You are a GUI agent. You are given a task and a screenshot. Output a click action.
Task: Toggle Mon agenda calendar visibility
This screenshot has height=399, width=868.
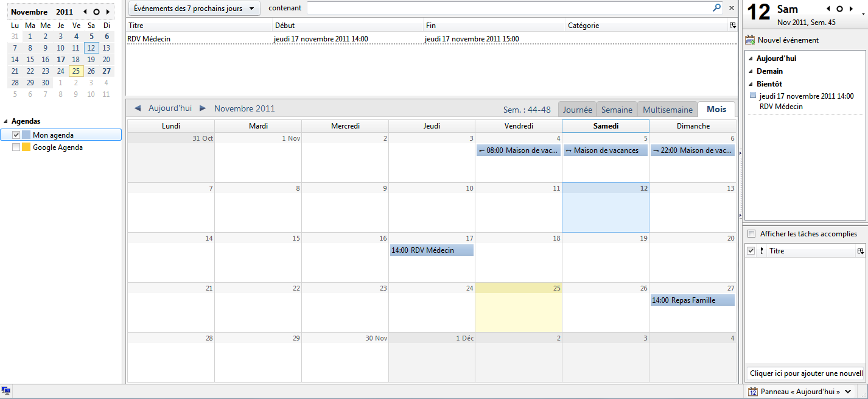tap(16, 135)
